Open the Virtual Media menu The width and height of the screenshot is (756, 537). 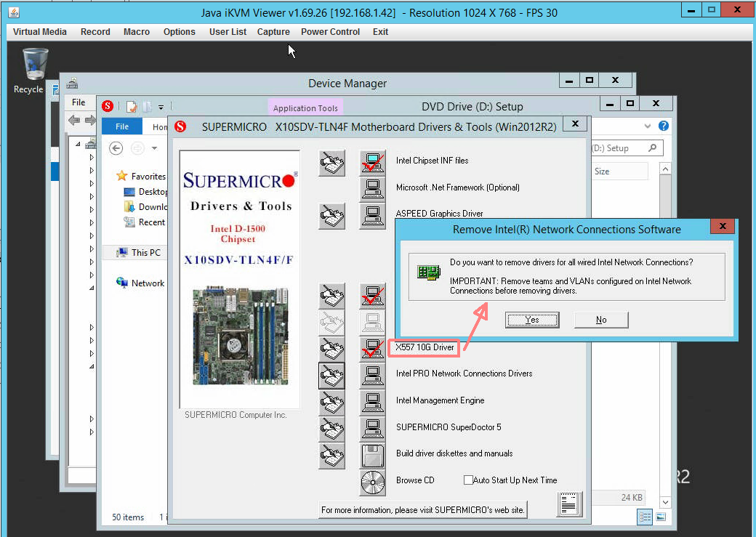40,32
